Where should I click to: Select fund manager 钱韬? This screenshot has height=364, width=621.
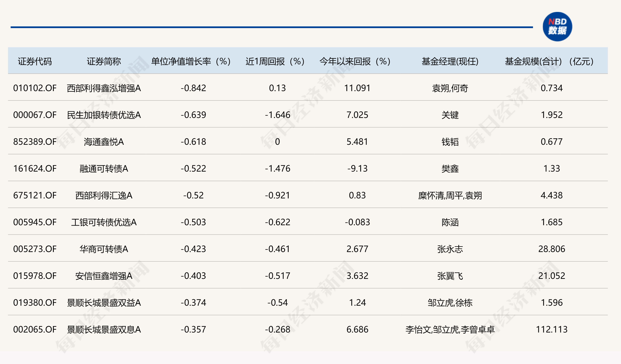pyautogui.click(x=450, y=142)
